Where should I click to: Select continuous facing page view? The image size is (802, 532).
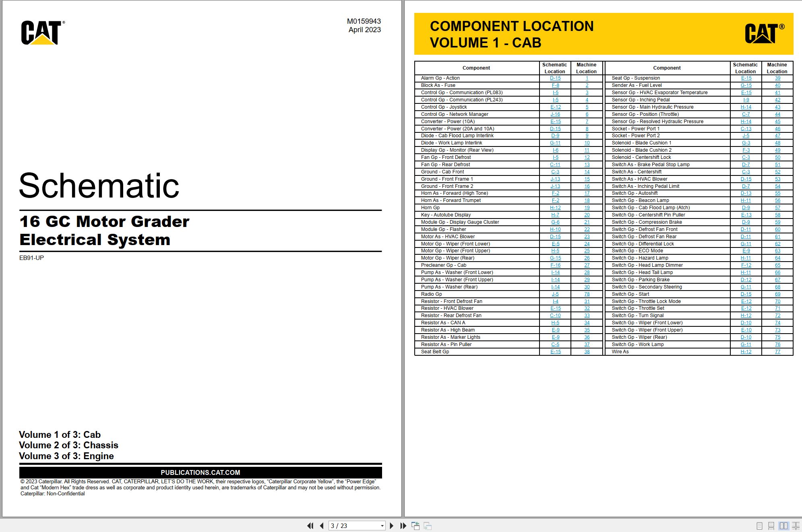(x=796, y=526)
